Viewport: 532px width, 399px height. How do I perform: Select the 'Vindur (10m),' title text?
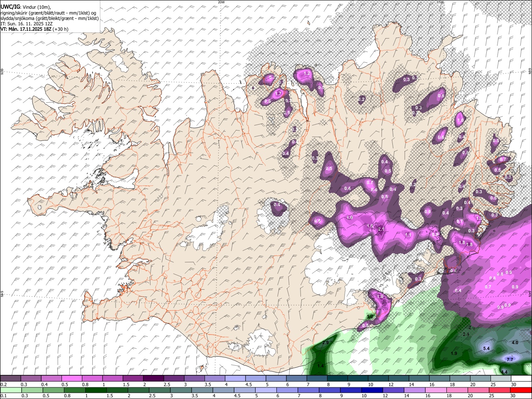point(36,7)
